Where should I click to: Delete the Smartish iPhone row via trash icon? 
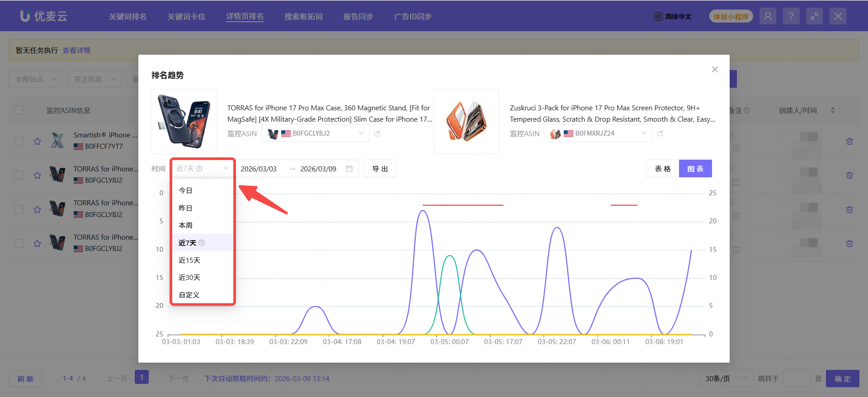pos(849,141)
